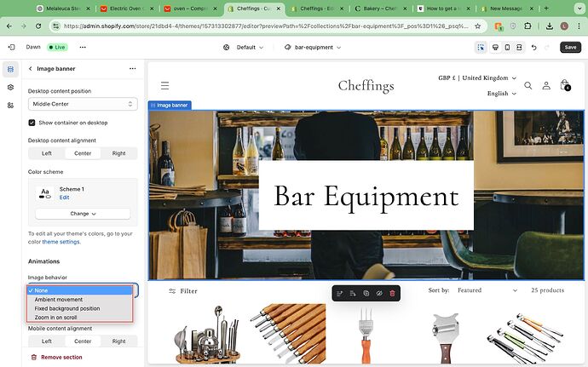The image size is (588, 367).
Task: Choose Fixed background position option
Action: click(79, 308)
